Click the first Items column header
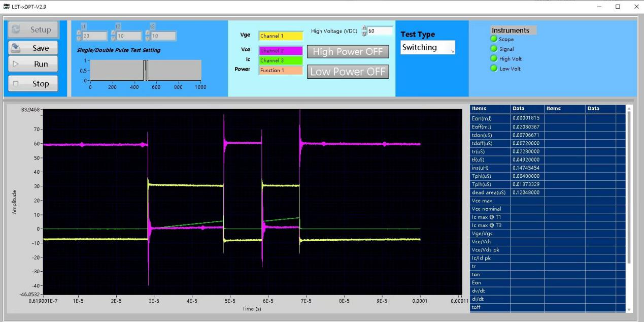The image size is (644, 322). click(x=490, y=109)
